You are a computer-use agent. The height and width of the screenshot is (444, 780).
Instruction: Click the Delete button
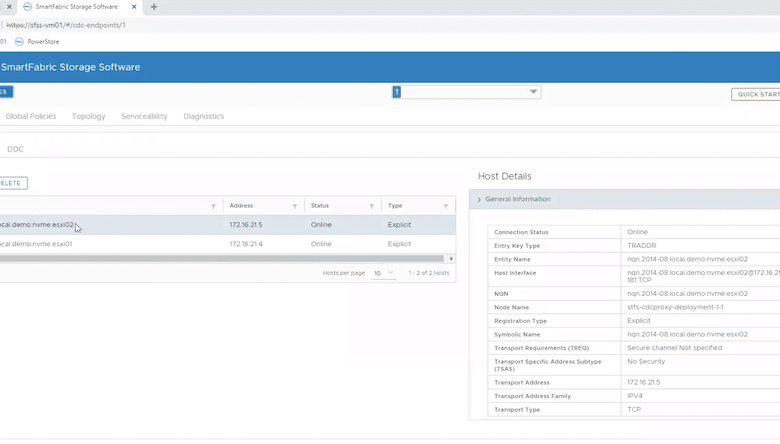tap(13, 183)
